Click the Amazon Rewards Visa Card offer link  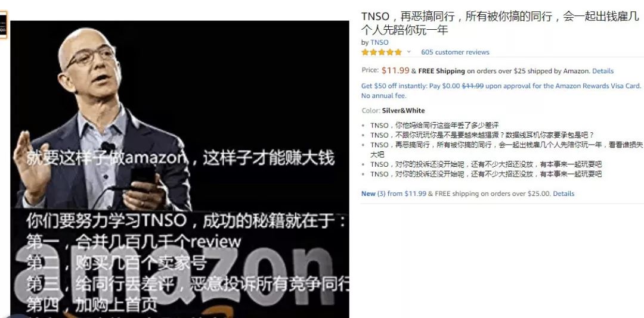click(501, 86)
